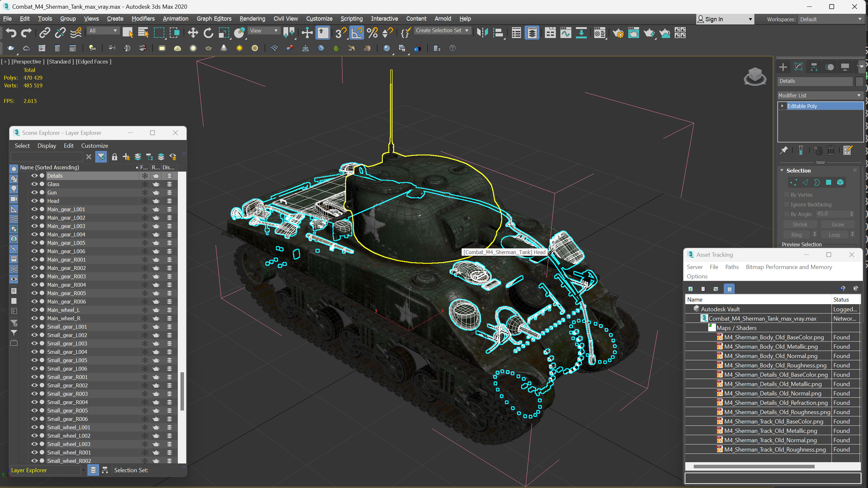Open the selection filter All dropdown
The height and width of the screenshot is (488, 868).
(103, 31)
